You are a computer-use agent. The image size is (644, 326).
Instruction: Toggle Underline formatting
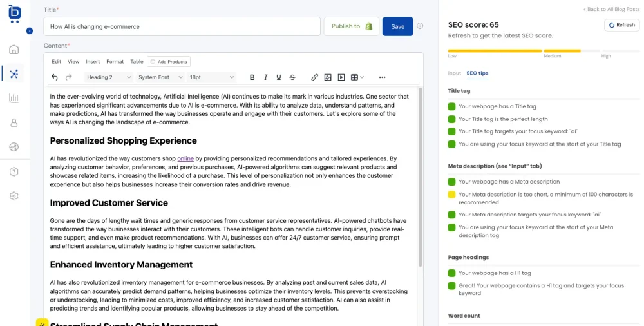pyautogui.click(x=279, y=77)
